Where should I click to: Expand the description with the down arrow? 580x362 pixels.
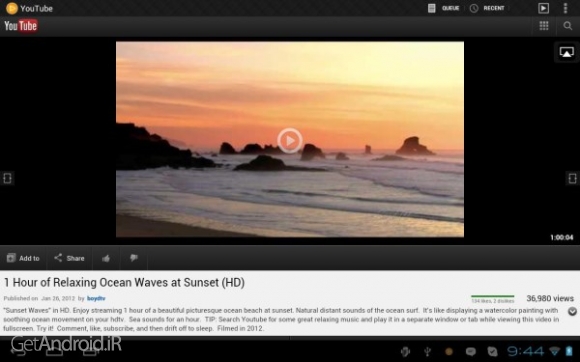point(572,311)
